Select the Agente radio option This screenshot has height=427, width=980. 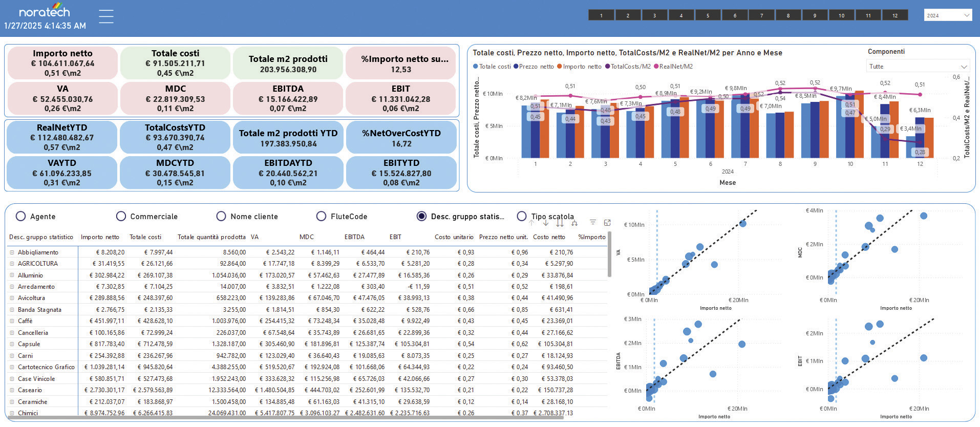coord(20,216)
